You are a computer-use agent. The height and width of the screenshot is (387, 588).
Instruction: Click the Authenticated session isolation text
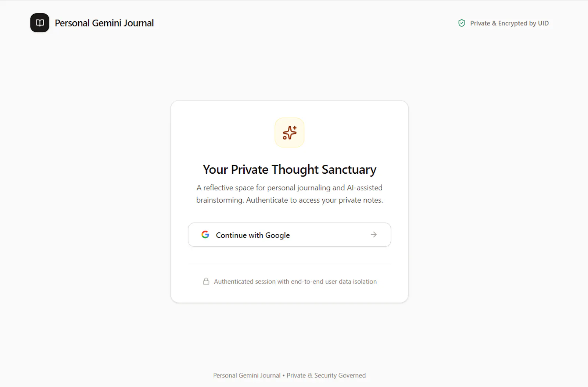pos(295,282)
